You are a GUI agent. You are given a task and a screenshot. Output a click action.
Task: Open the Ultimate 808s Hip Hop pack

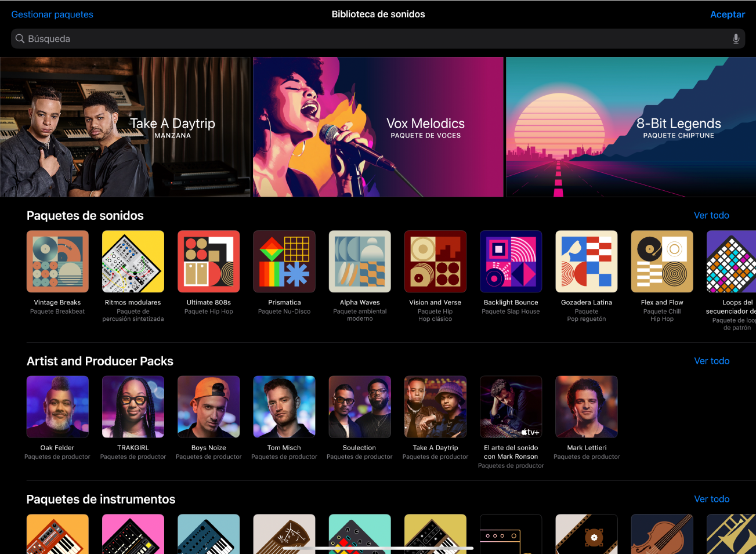pyautogui.click(x=208, y=261)
